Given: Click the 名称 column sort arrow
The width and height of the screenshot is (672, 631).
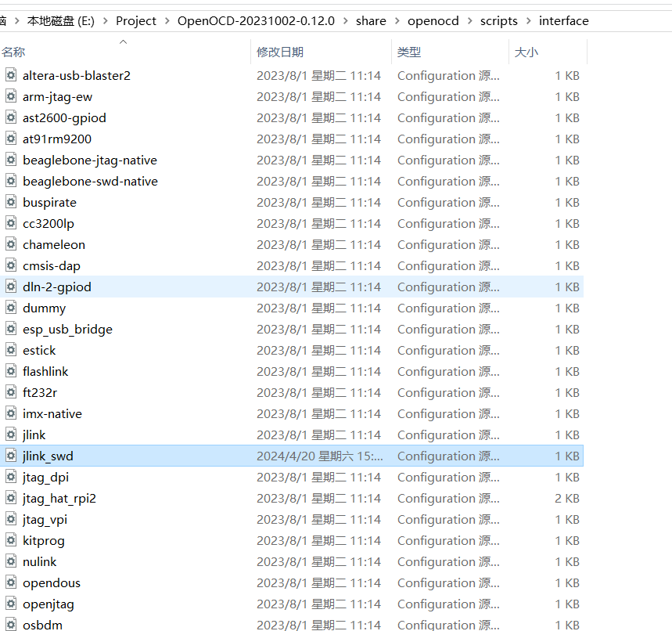Looking at the screenshot, I should coord(122,41).
